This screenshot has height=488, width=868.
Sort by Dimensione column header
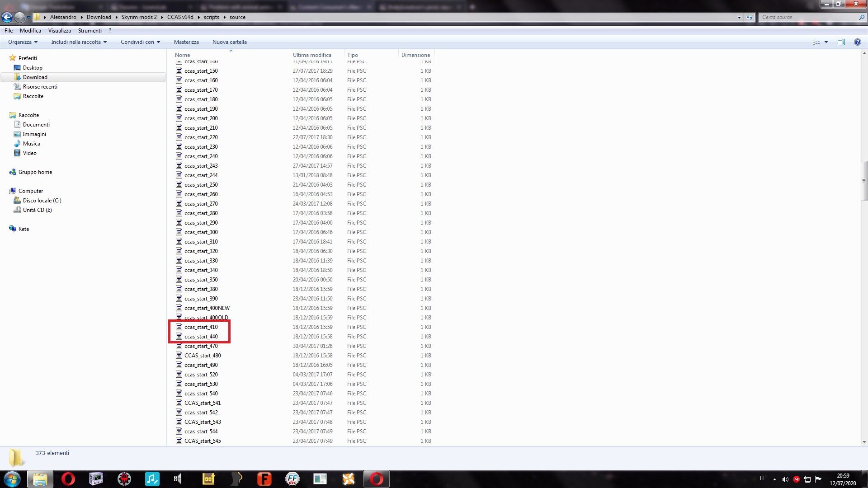(x=416, y=55)
